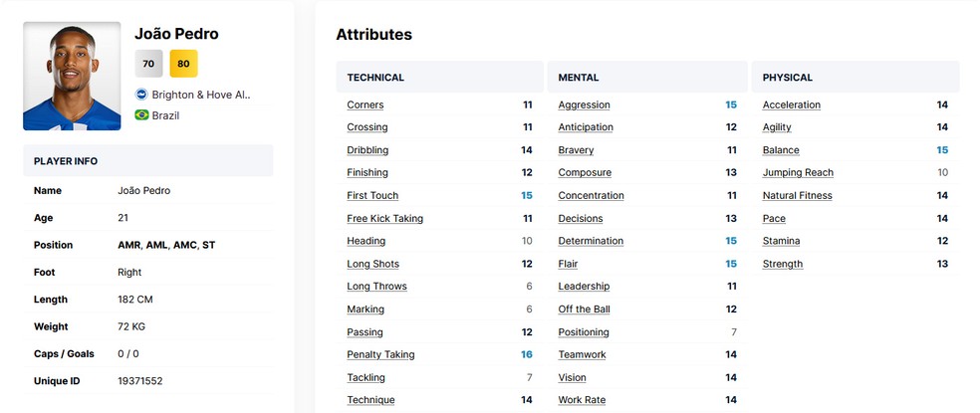The height and width of the screenshot is (413, 980).
Task: Click the Brighton & Hove Albion club badge icon
Action: pyautogui.click(x=141, y=95)
